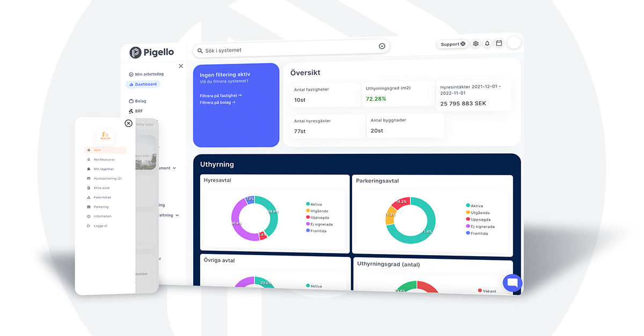Open Mina avtal in mobile panel
This screenshot has width=644, height=336.
point(101,188)
